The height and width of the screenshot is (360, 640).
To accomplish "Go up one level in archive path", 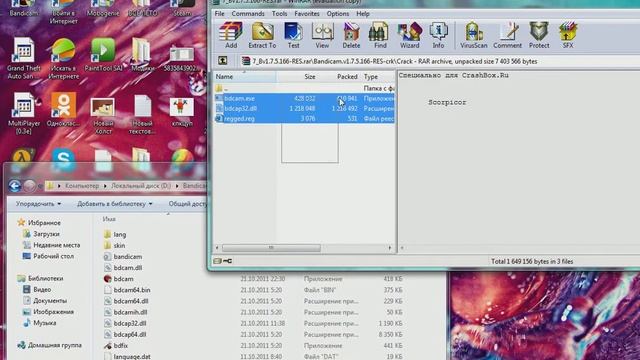I will [223, 61].
